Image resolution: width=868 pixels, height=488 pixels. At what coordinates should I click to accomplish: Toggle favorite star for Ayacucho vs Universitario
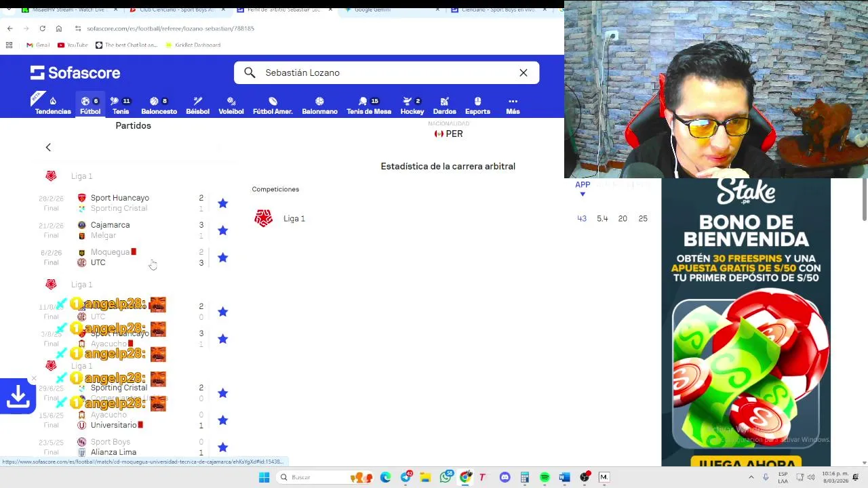pyautogui.click(x=222, y=420)
